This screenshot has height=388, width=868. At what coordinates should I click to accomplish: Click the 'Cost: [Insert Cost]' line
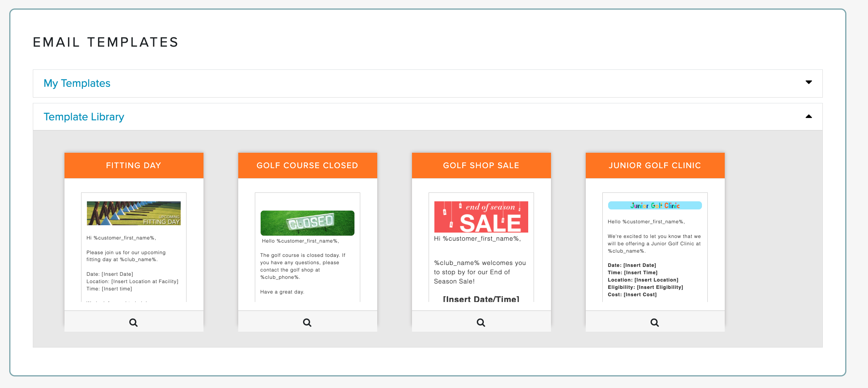click(632, 295)
